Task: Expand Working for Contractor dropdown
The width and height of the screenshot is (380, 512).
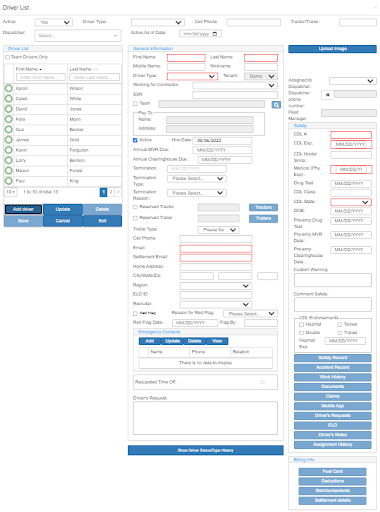Action: tap(235, 85)
